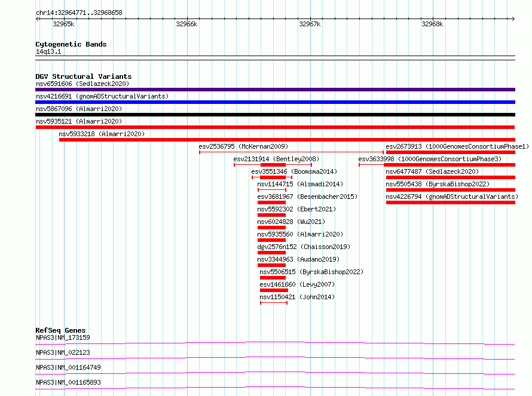Click the Cytogenetic Bands track title

tap(71, 44)
